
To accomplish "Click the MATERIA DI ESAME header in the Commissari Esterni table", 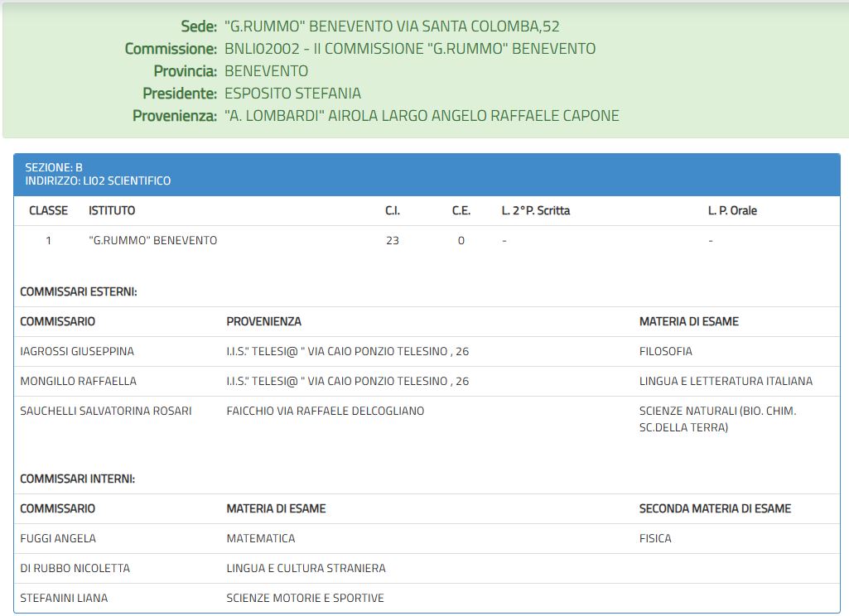I will click(689, 321).
